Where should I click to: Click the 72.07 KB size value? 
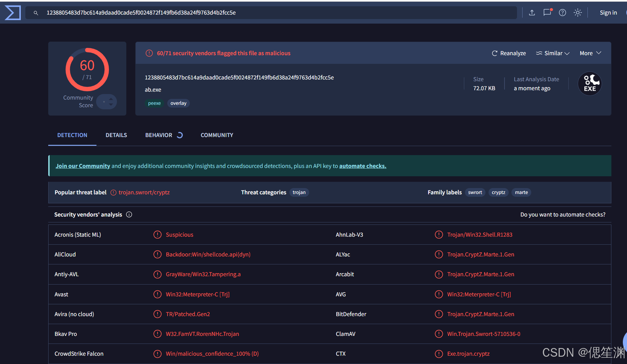[x=484, y=88]
